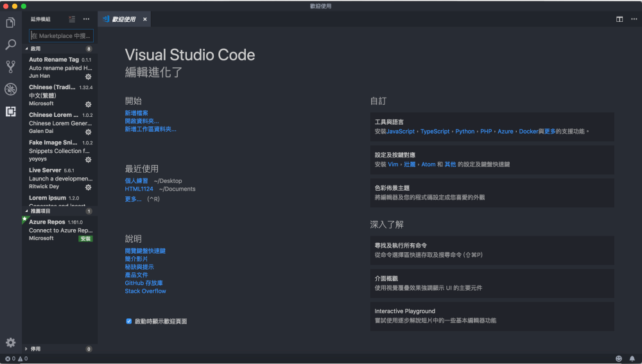
Task: Click the TypeScript language link
Action: [435, 132]
